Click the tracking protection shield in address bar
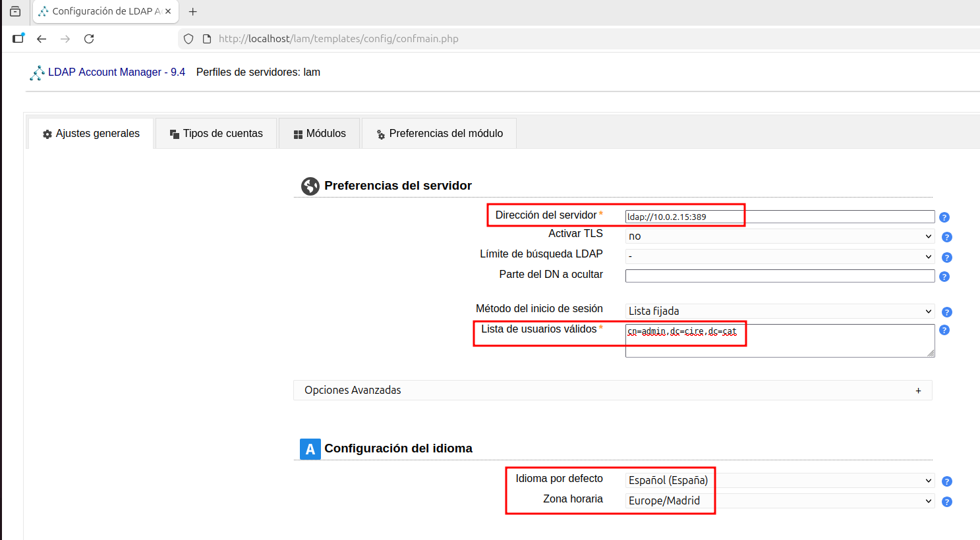This screenshot has width=980, height=540. tap(188, 38)
